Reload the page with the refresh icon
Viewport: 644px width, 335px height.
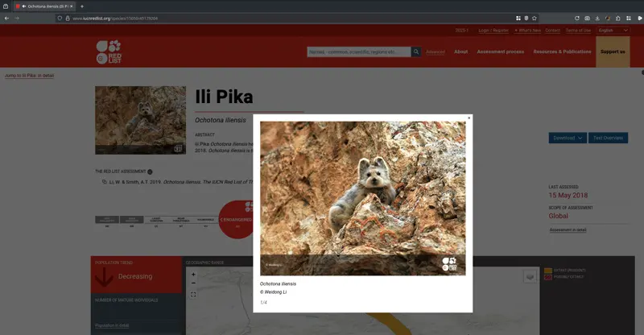click(576, 18)
